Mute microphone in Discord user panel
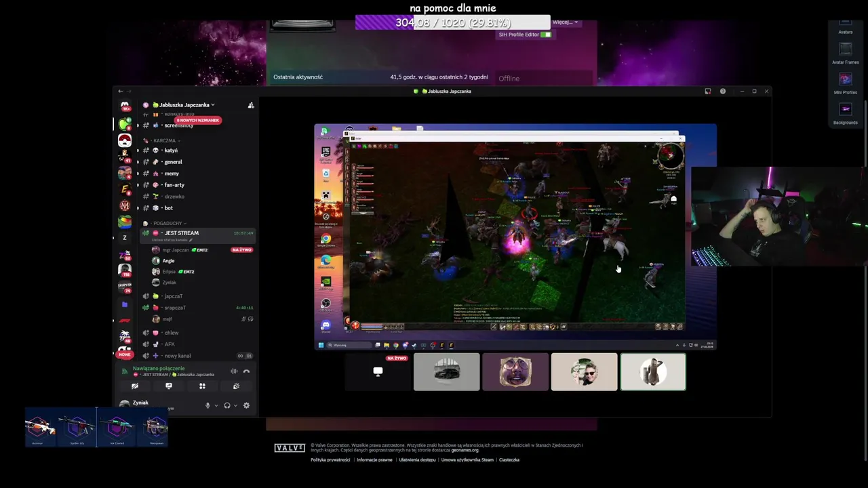The height and width of the screenshot is (488, 868). coord(208,405)
